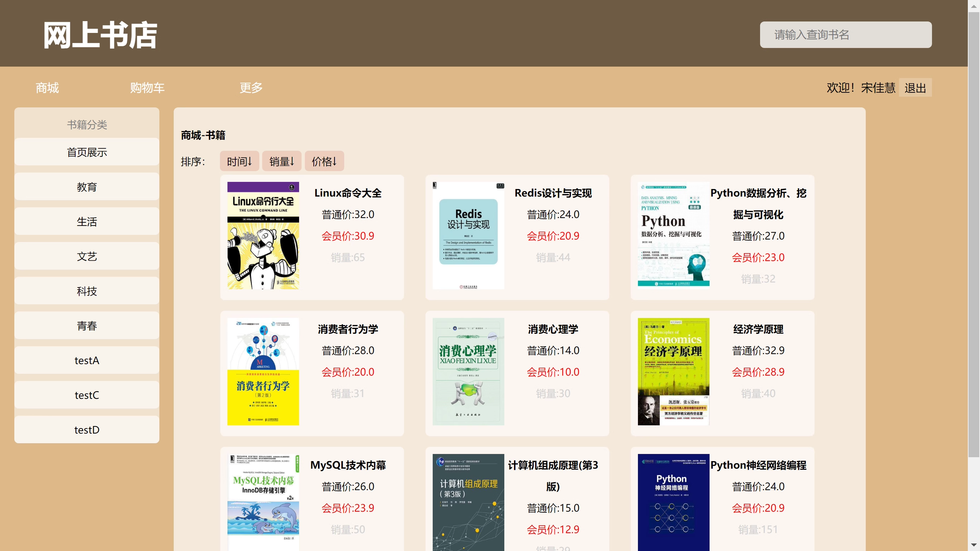Viewport: 980px width, 551px height.
Task: Select the 经济学原理 book cover
Action: (x=673, y=371)
